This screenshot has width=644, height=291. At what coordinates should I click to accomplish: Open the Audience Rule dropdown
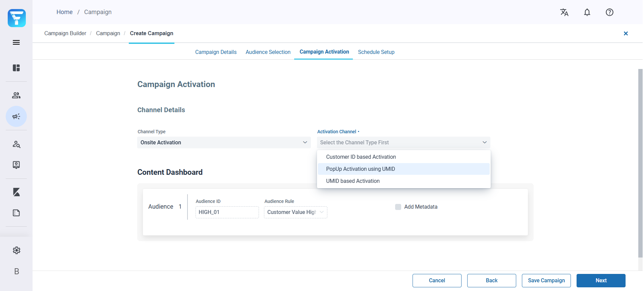pos(295,212)
